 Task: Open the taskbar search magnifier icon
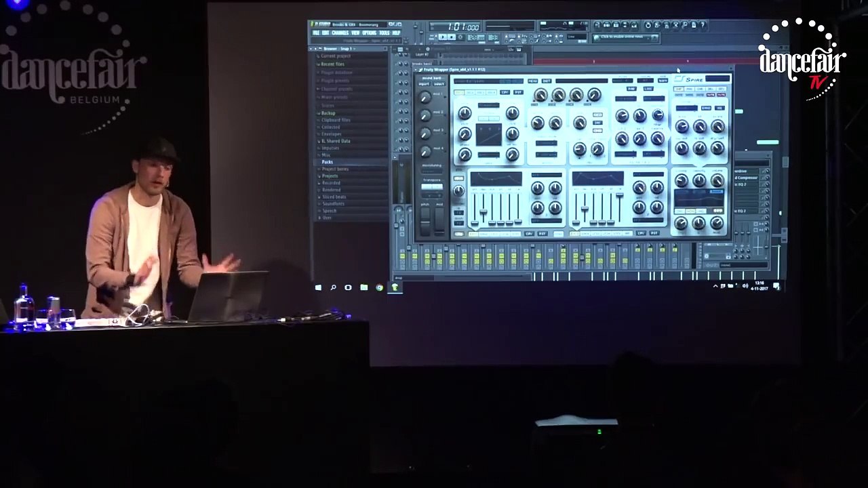click(x=333, y=287)
